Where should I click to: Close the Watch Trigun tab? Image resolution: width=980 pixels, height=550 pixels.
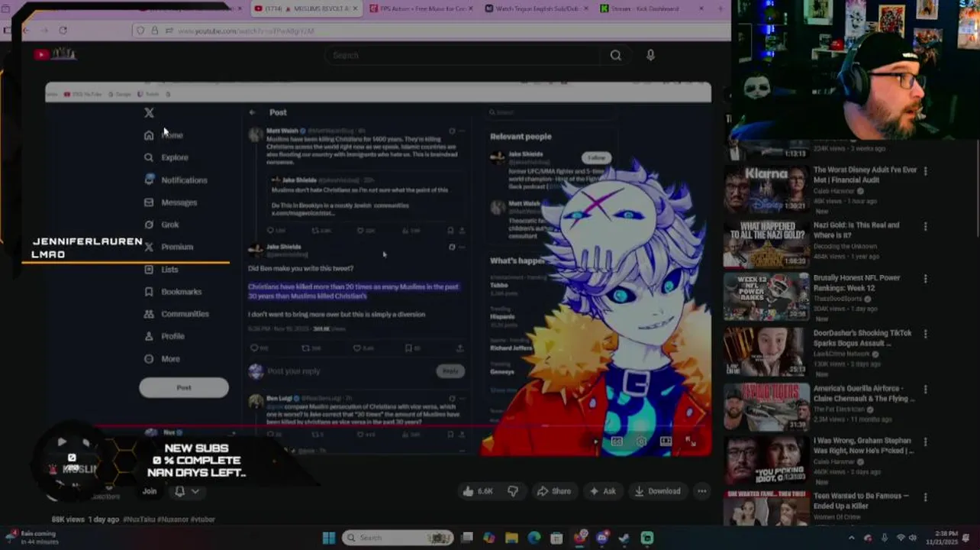coord(585,8)
